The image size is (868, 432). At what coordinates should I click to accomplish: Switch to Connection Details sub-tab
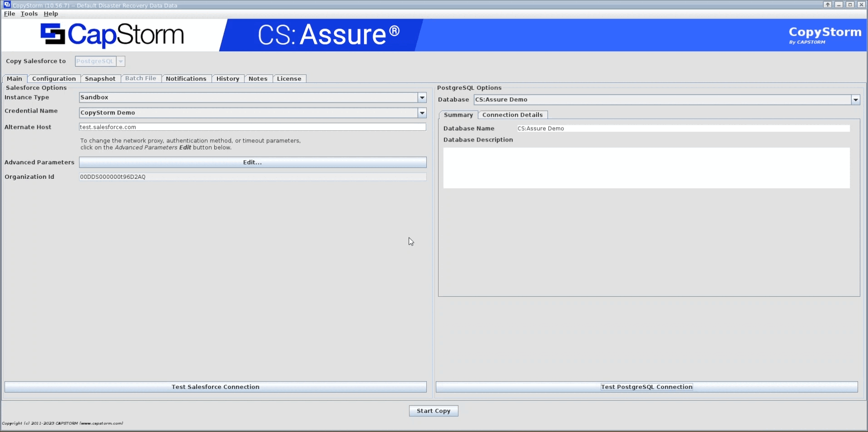513,115
